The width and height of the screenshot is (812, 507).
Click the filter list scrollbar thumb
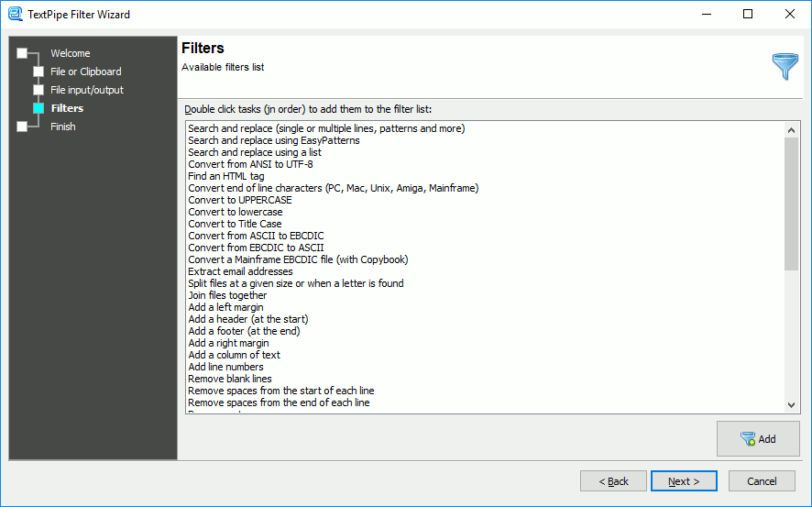[x=791, y=204]
